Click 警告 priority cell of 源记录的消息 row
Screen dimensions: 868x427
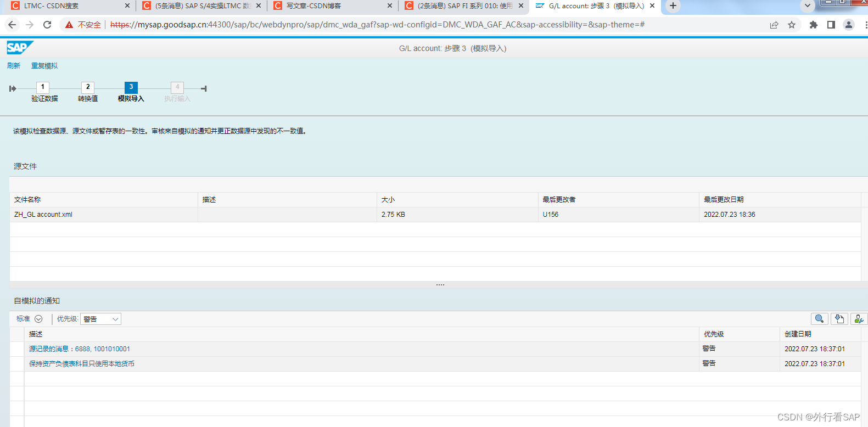[x=740, y=349]
